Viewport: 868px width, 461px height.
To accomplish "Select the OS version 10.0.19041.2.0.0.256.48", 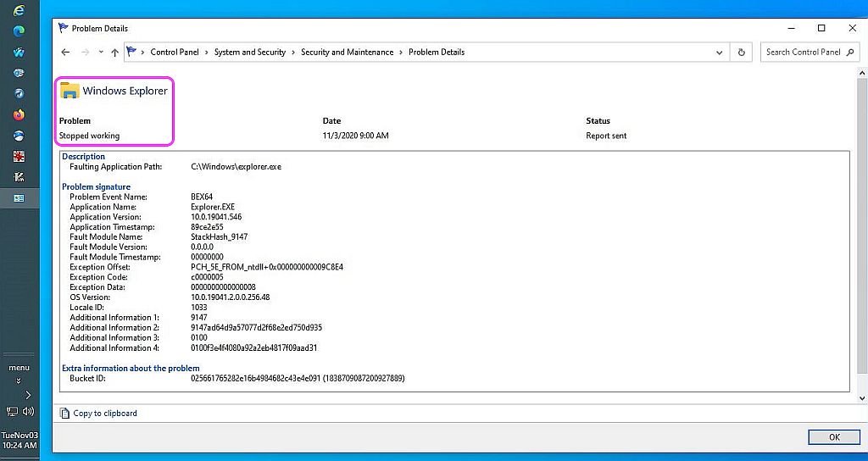I will pyautogui.click(x=231, y=297).
